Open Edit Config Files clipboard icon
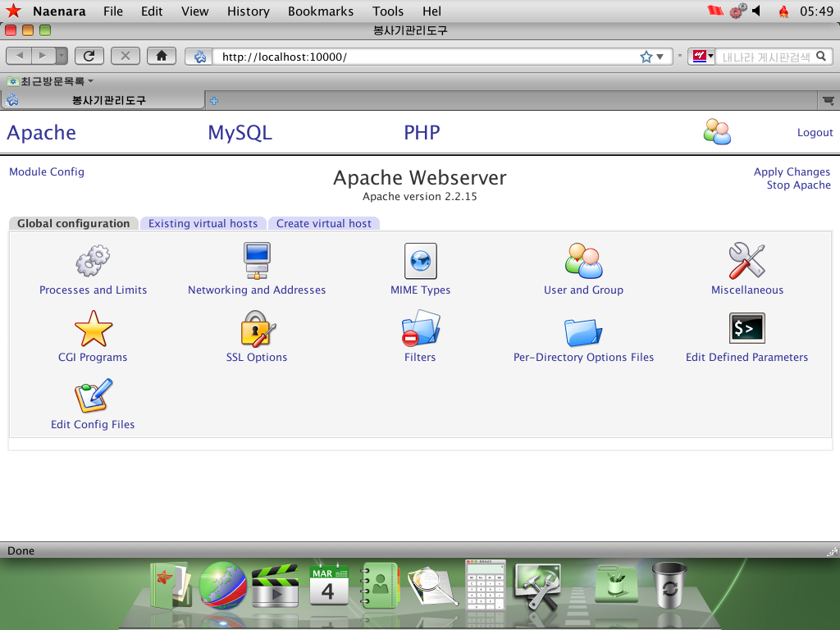Image resolution: width=840 pixels, height=630 pixels. [x=94, y=396]
